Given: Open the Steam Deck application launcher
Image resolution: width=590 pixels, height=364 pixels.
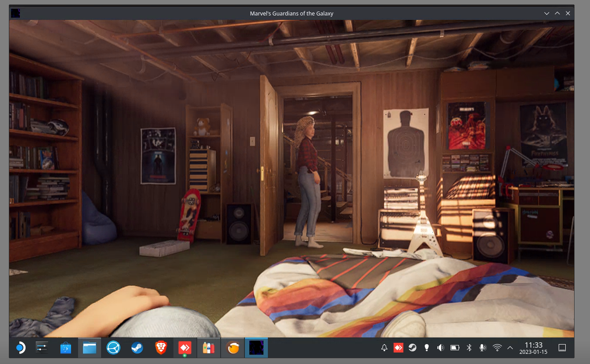Looking at the screenshot, I should pos(21,348).
